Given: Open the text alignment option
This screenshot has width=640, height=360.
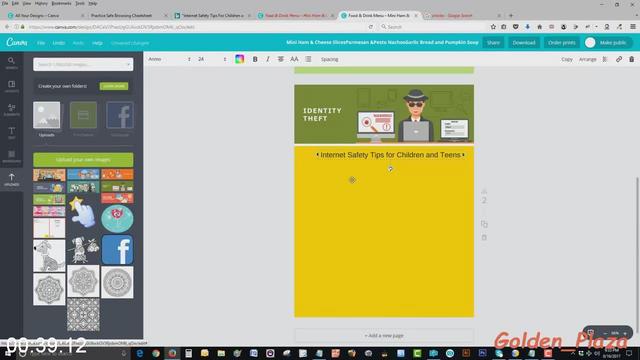Looking at the screenshot, I should click(281, 59).
